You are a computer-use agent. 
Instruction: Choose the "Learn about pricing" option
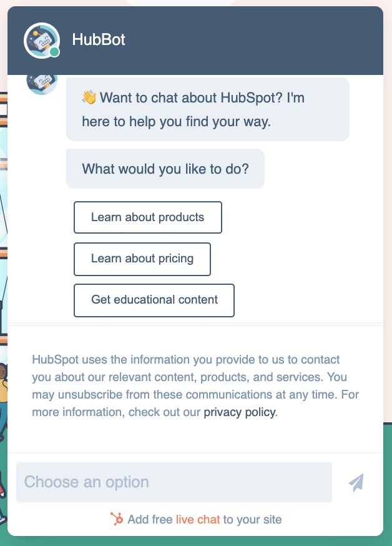coord(142,259)
